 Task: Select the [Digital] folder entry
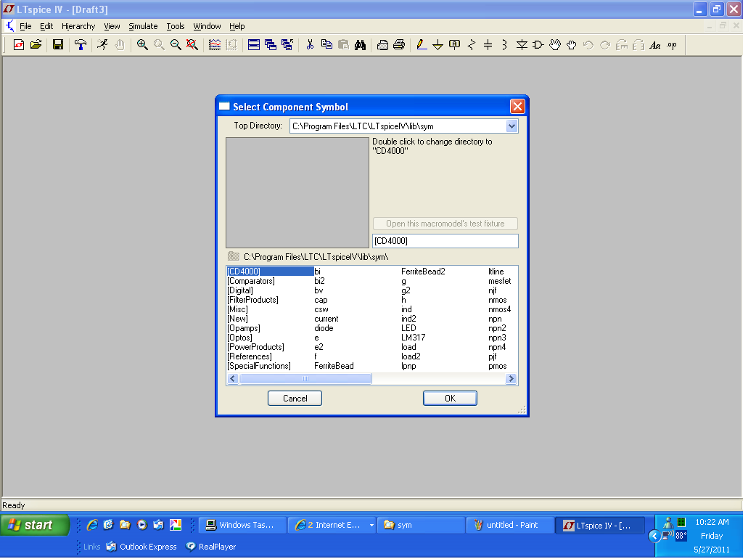[240, 290]
